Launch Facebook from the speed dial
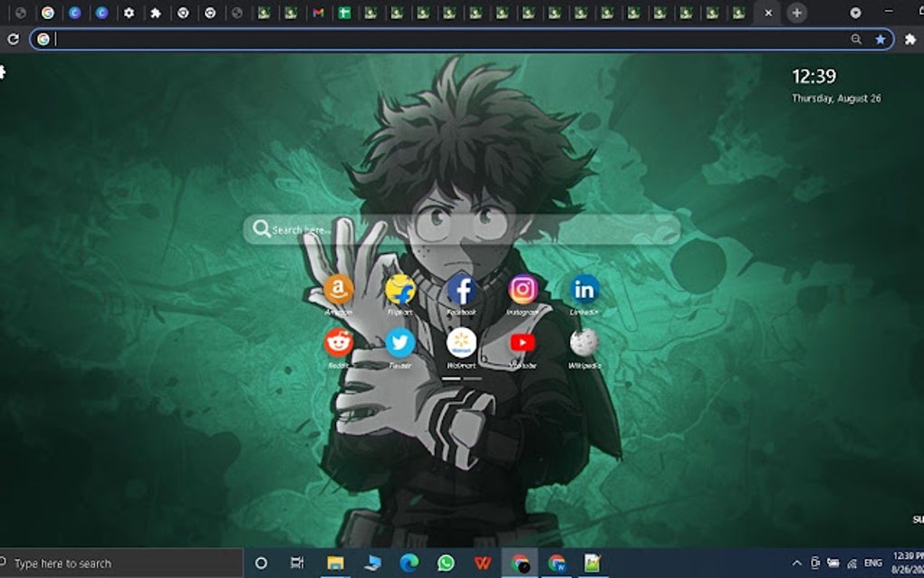 (x=462, y=290)
